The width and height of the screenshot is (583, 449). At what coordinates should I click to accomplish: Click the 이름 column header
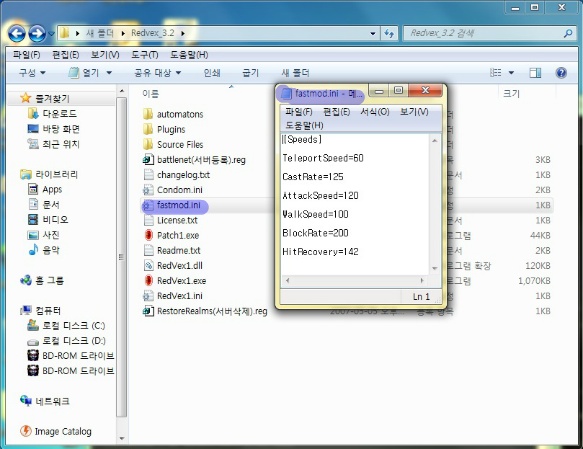pos(150,94)
